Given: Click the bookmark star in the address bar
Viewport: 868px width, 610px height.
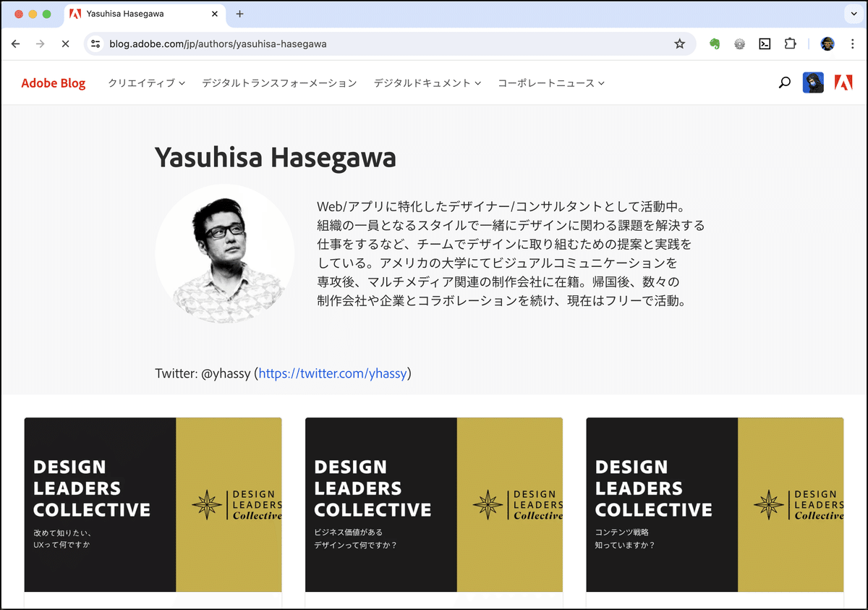Looking at the screenshot, I should click(679, 43).
